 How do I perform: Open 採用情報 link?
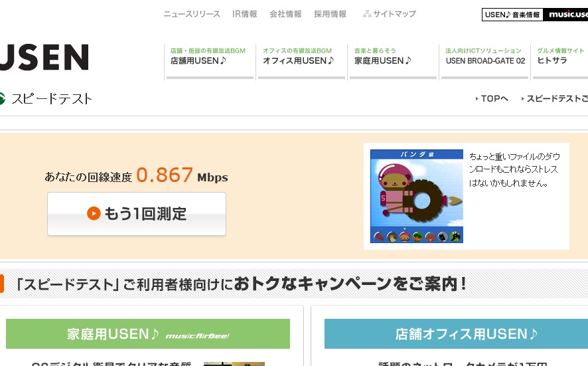[x=330, y=14]
